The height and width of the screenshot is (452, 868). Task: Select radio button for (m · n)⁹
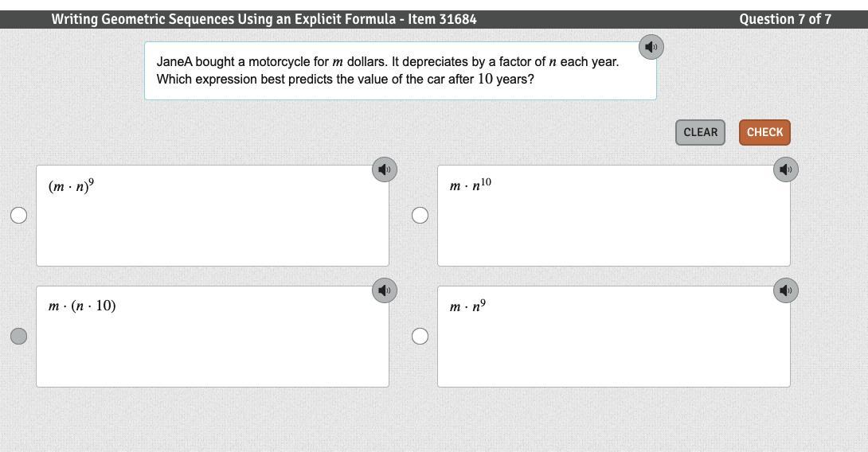pyautogui.click(x=19, y=216)
